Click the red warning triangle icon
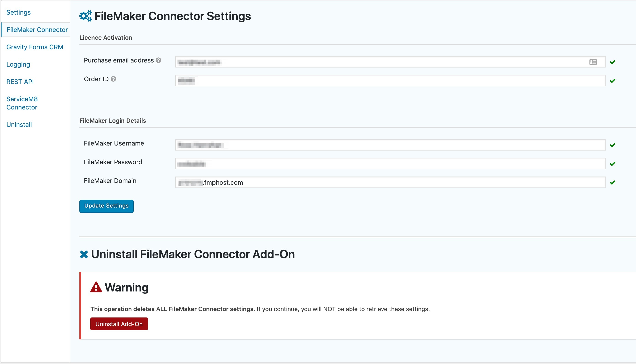Viewport: 636px width, 364px height. 96,287
